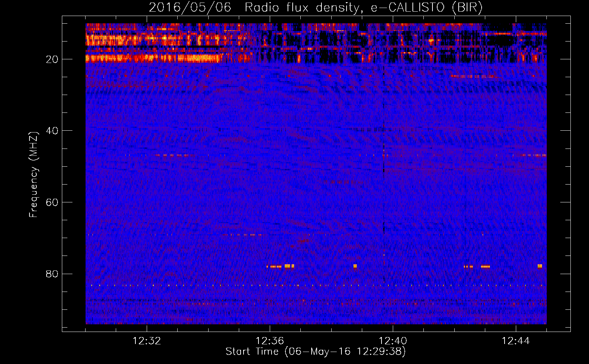Click the "12:32" time tick label
Screen dimensions: 589x364
click(147, 341)
